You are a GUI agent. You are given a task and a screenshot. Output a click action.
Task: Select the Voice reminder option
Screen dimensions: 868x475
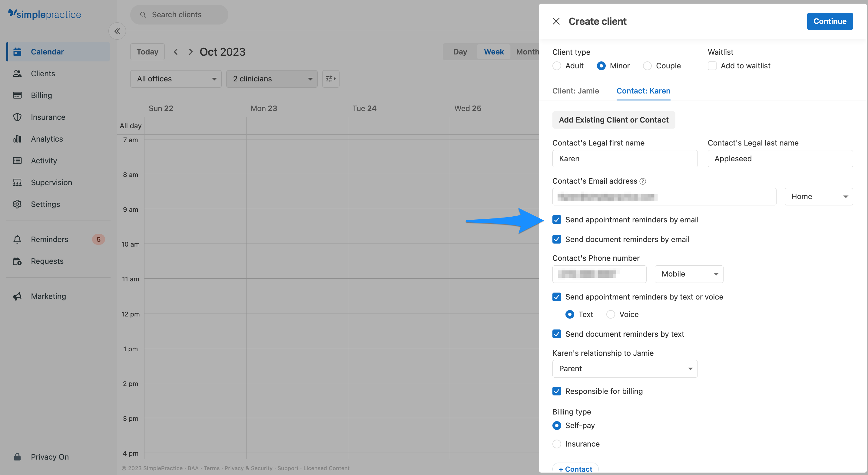click(611, 314)
